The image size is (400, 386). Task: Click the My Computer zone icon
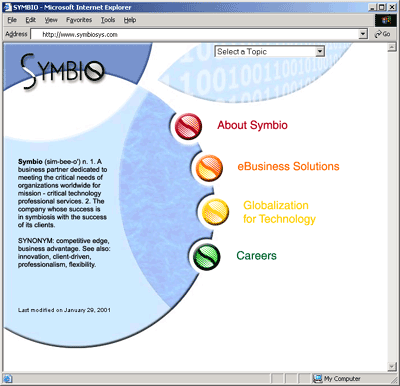pos(317,378)
